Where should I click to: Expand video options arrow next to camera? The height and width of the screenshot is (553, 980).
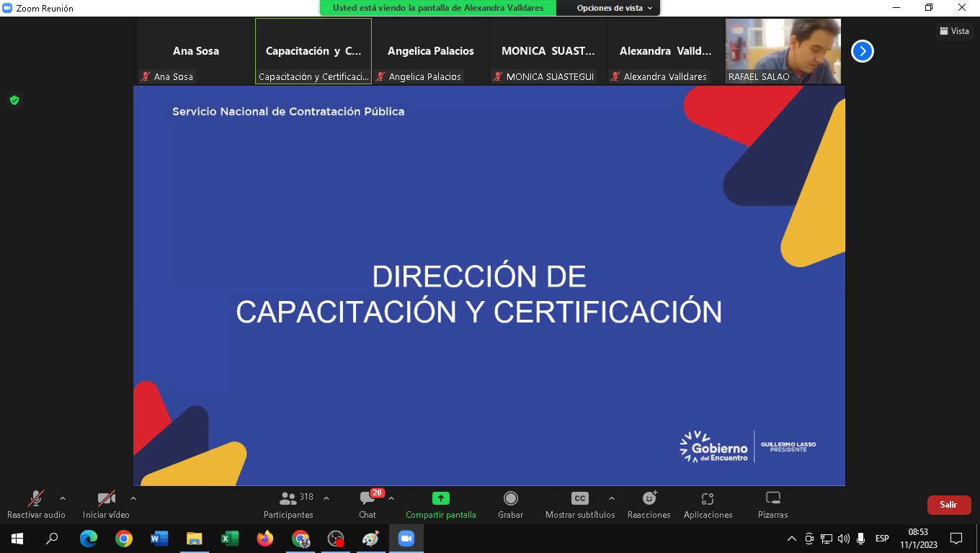pos(133,498)
